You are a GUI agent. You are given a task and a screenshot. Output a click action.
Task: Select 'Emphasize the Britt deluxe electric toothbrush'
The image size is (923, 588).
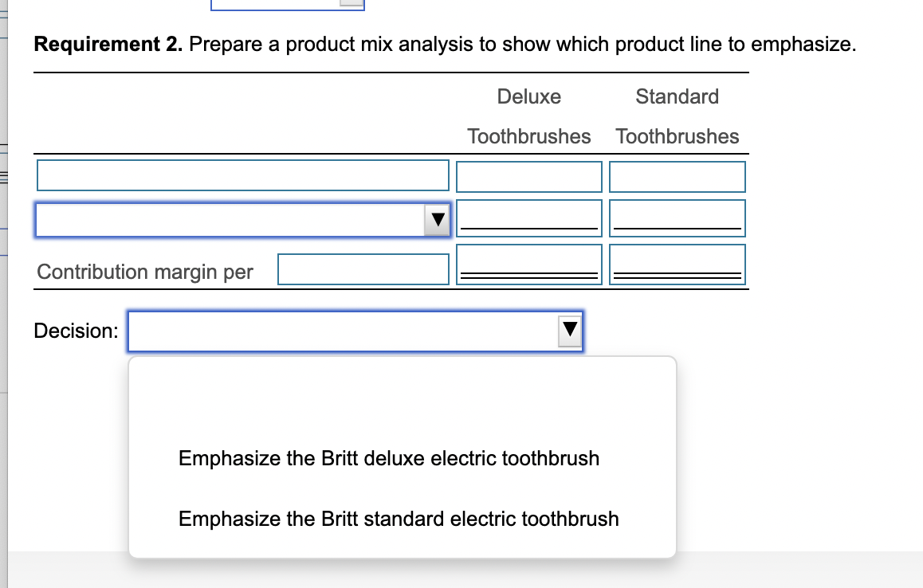coord(388,458)
